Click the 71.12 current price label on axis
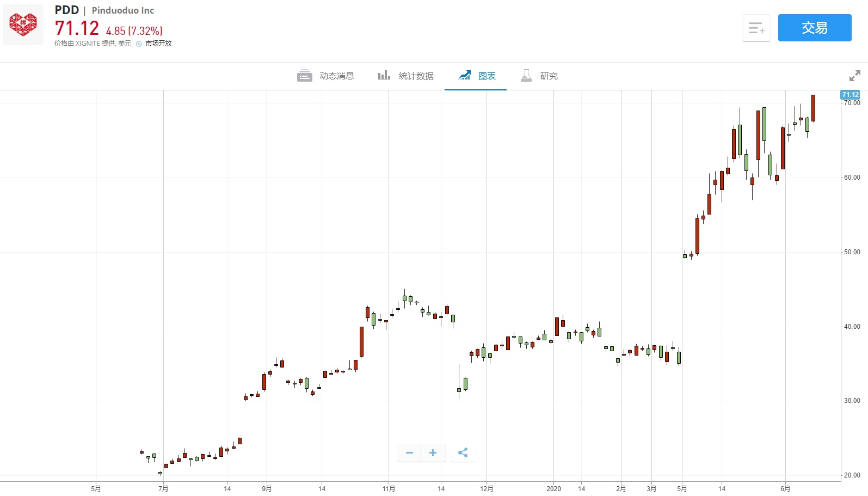868x496 pixels. pos(850,95)
